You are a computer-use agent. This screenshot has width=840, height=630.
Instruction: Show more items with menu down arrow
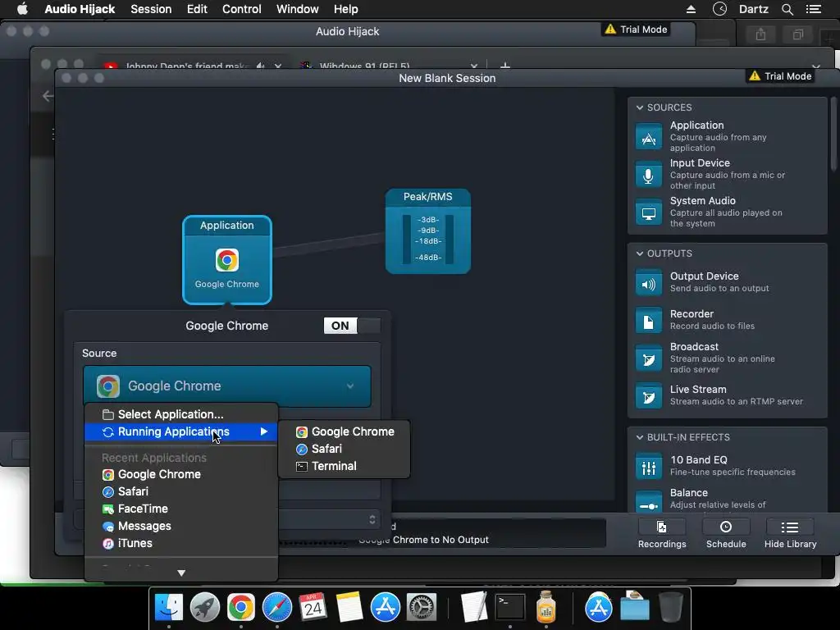(x=181, y=573)
